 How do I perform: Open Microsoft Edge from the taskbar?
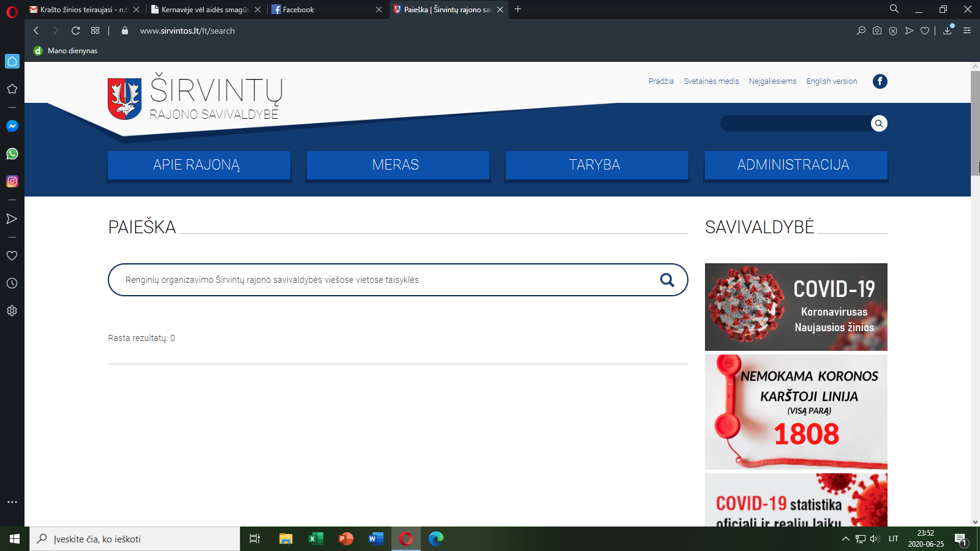[436, 539]
